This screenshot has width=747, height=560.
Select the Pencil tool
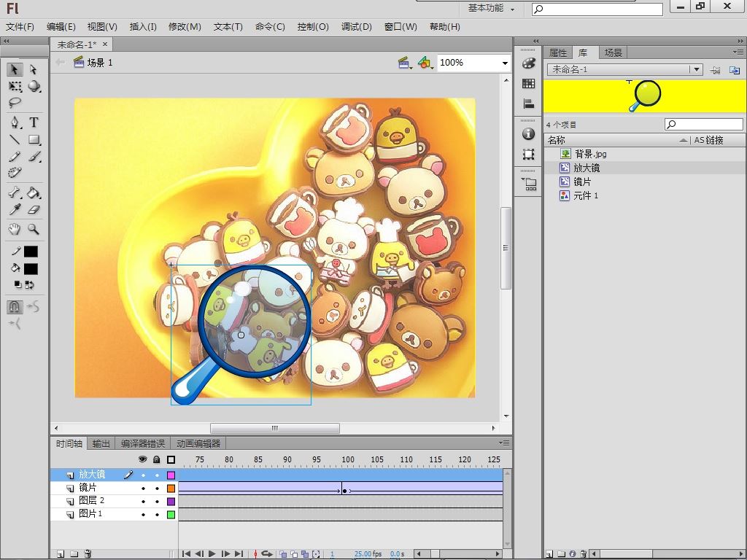(x=15, y=156)
